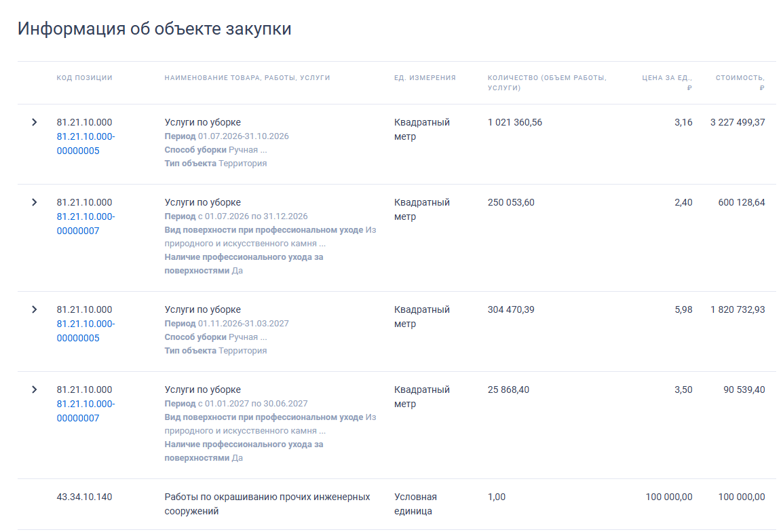Click the unit price 2,40

point(683,202)
